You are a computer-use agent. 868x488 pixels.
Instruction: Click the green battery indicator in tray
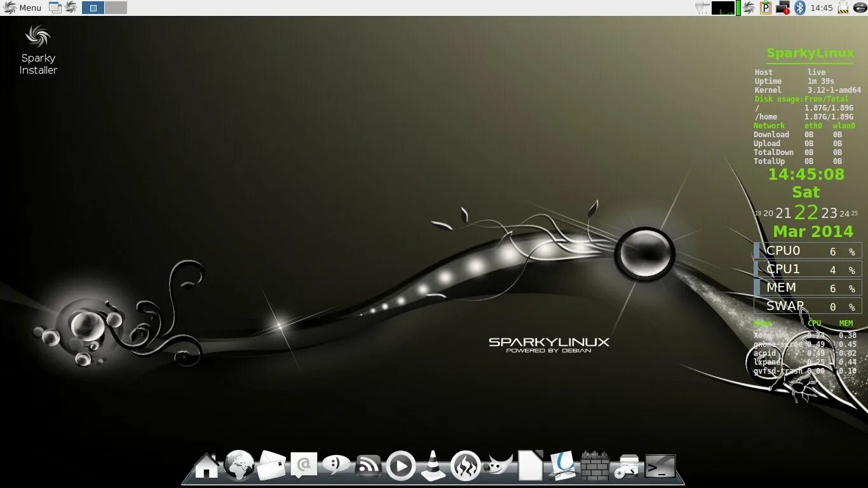click(x=738, y=8)
